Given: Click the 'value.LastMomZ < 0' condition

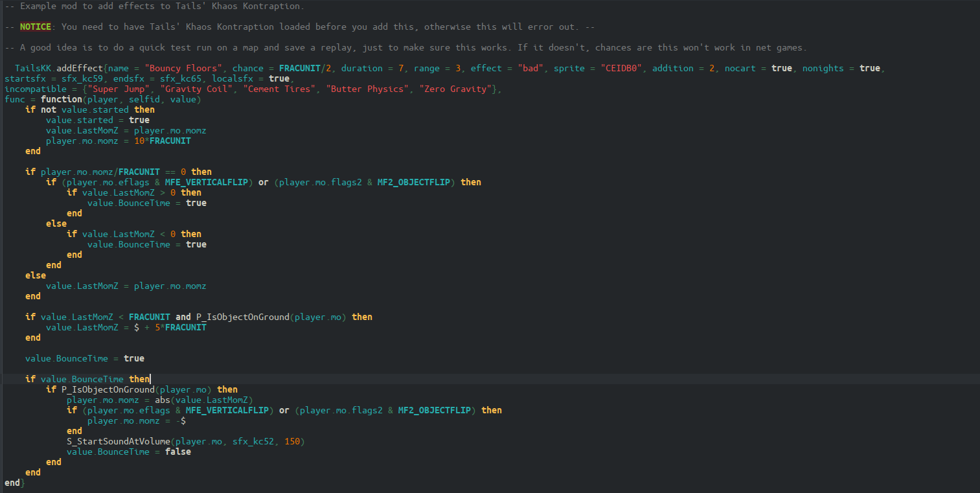Looking at the screenshot, I should [x=128, y=234].
